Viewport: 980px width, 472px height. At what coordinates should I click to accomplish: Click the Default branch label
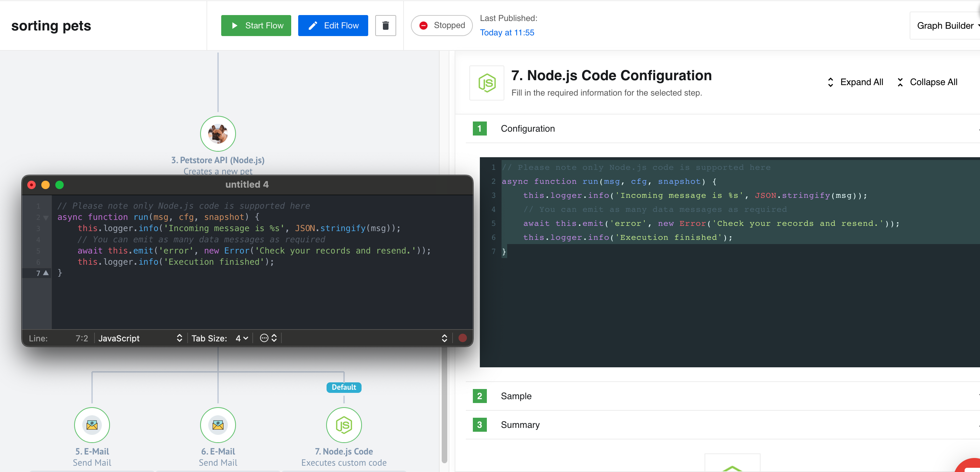344,387
